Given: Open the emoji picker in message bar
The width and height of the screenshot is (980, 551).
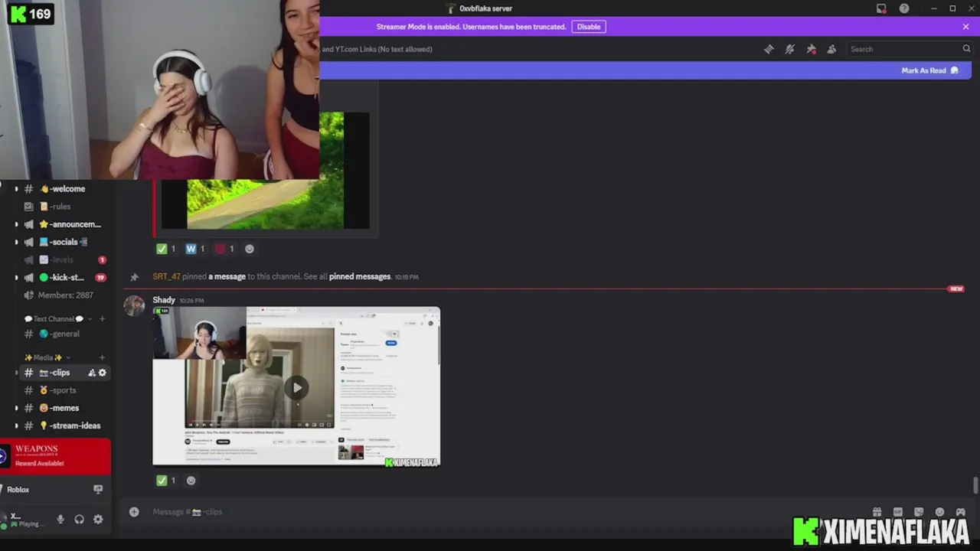Looking at the screenshot, I should coord(939,512).
